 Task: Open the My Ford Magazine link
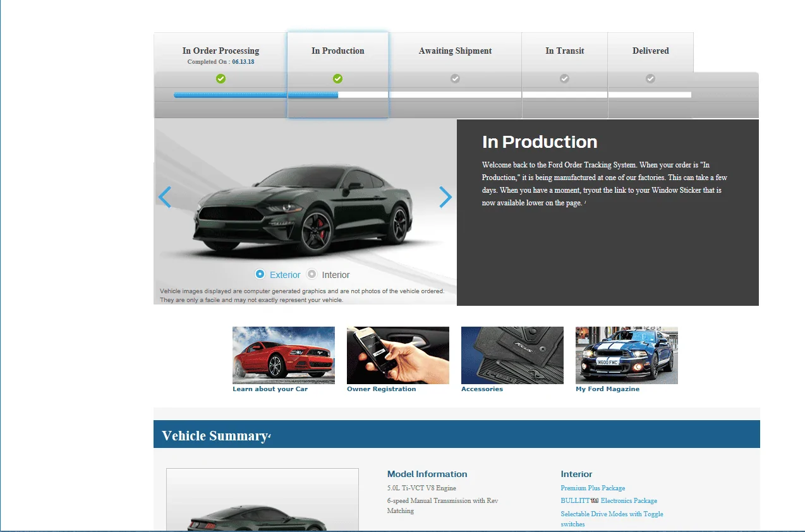coord(607,389)
